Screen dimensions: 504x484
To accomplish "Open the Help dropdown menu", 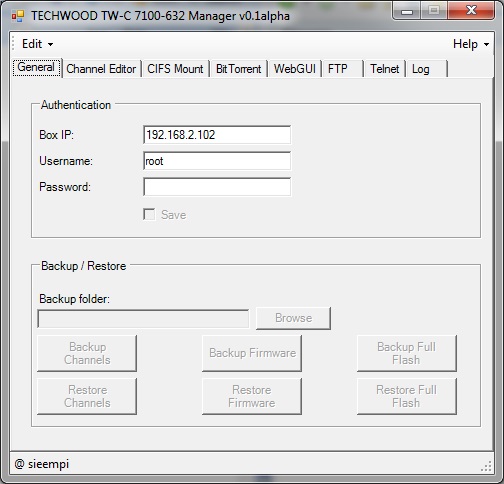I will coord(471,44).
